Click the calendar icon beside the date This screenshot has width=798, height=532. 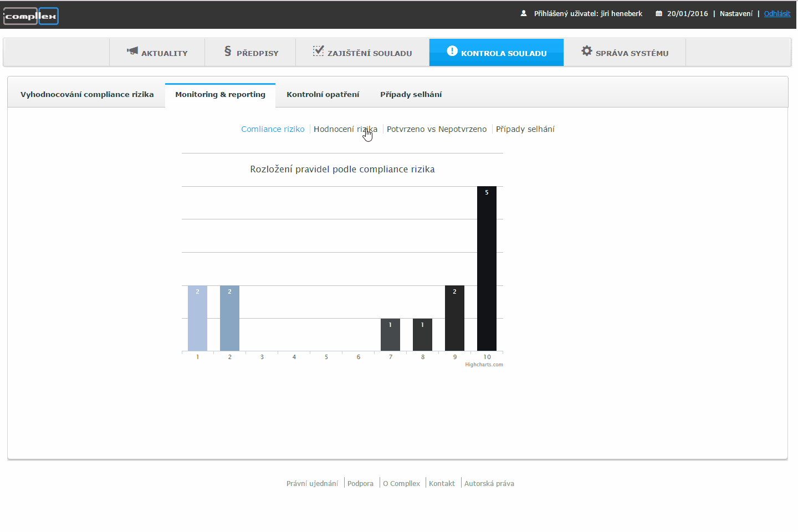pos(659,13)
